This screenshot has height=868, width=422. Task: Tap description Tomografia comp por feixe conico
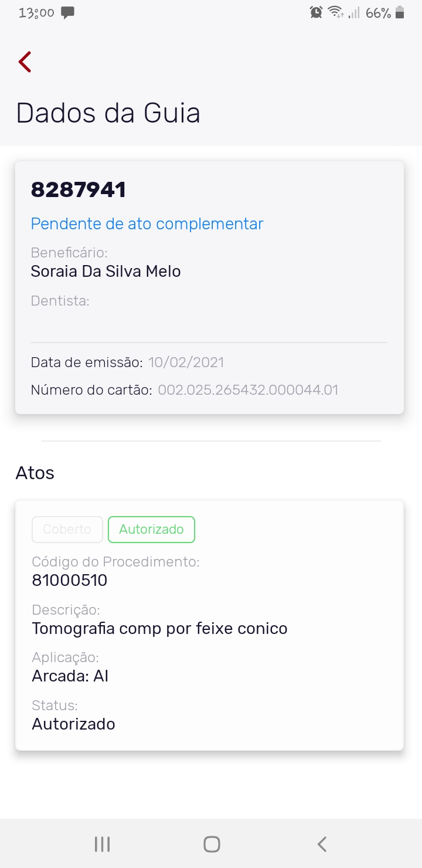[x=159, y=629]
